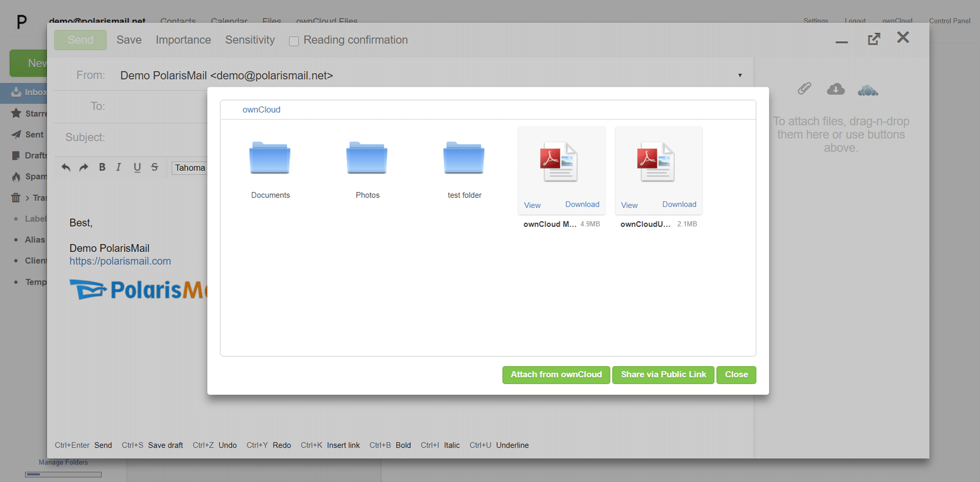This screenshot has width=980, height=482.
Task: Open the Starred folder
Action: tap(28, 113)
